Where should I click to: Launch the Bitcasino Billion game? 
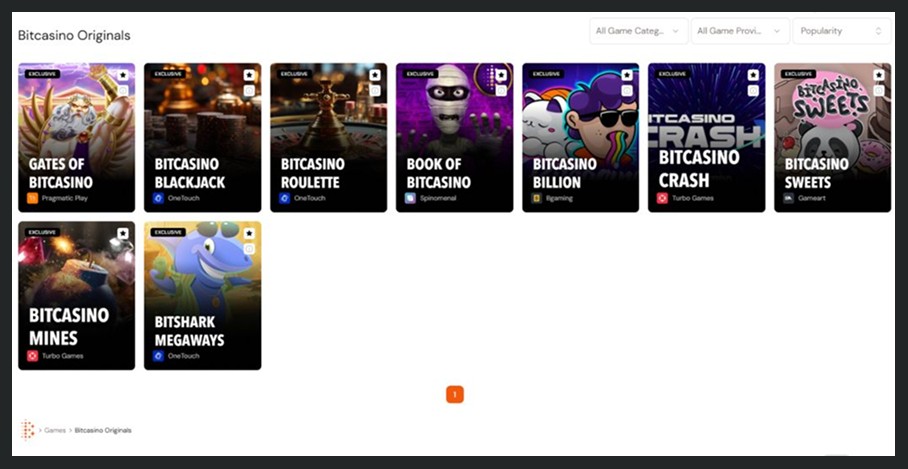(580, 138)
